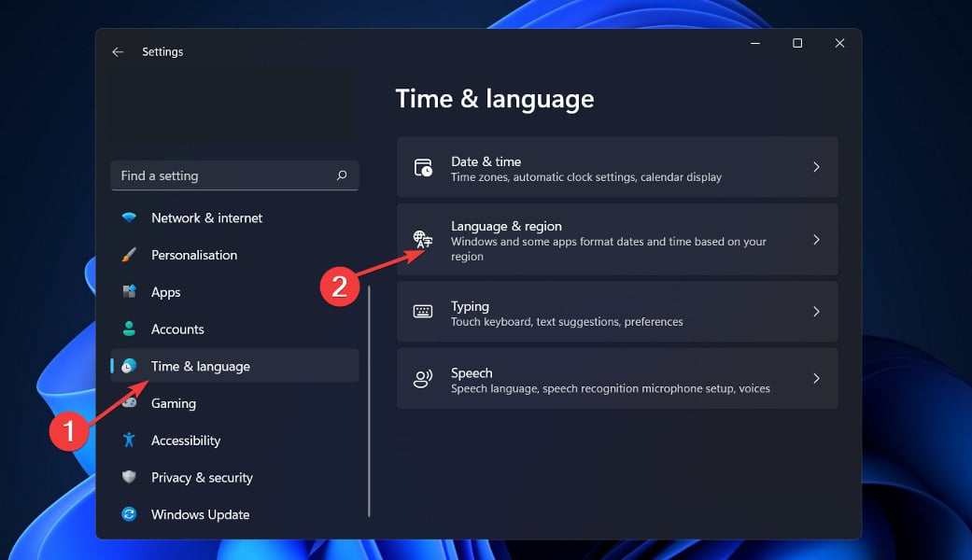Image resolution: width=972 pixels, height=560 pixels.
Task: Click the Privacy & security shield icon
Action: (129, 476)
